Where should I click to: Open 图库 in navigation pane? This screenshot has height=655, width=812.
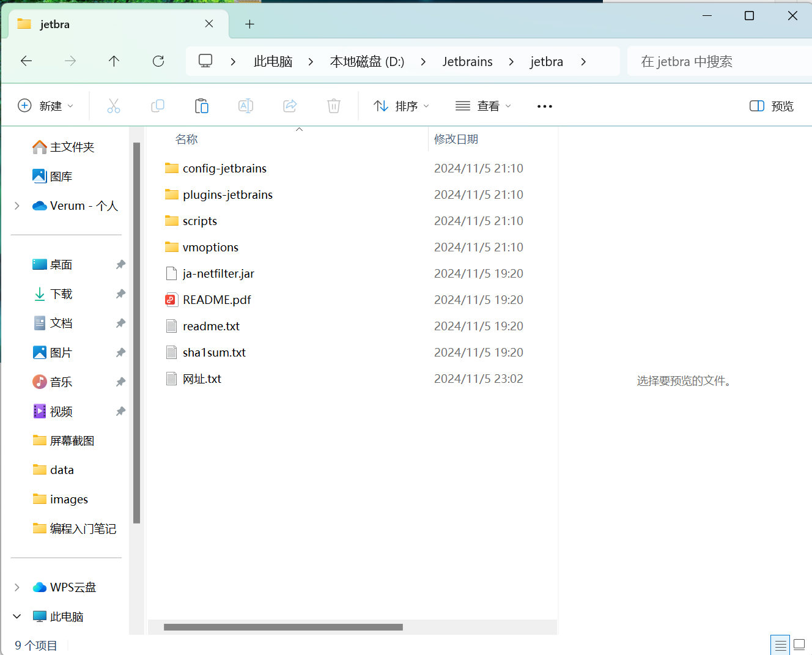pos(53,177)
